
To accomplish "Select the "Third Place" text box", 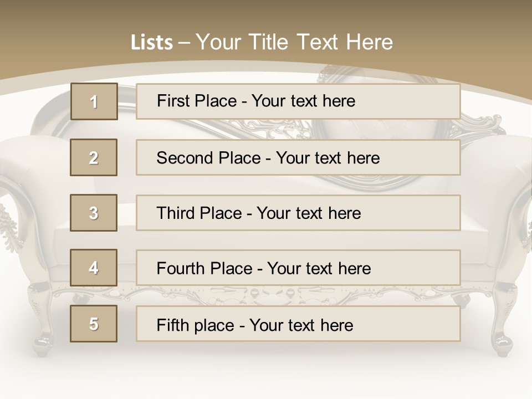I will coord(298,213).
